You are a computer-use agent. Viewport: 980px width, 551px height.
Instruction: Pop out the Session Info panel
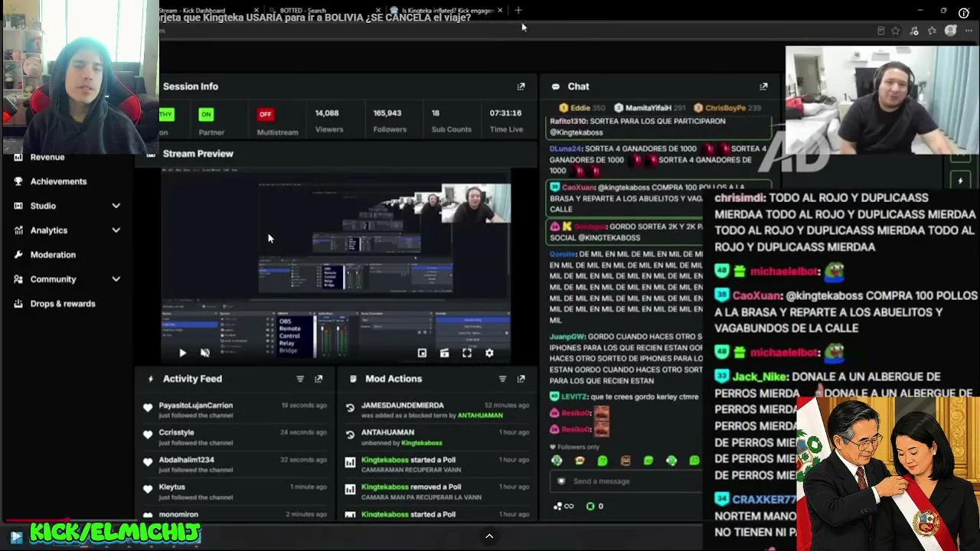(x=521, y=86)
